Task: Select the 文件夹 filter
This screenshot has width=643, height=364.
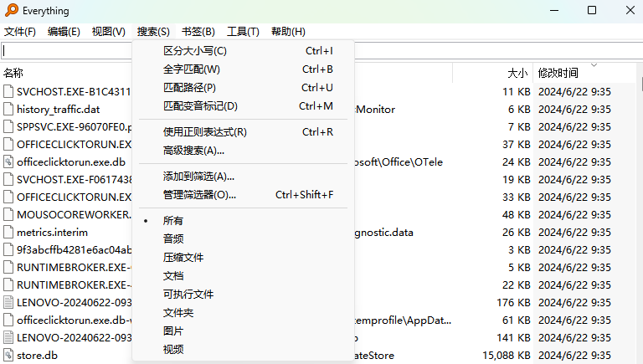Action: click(243, 313)
